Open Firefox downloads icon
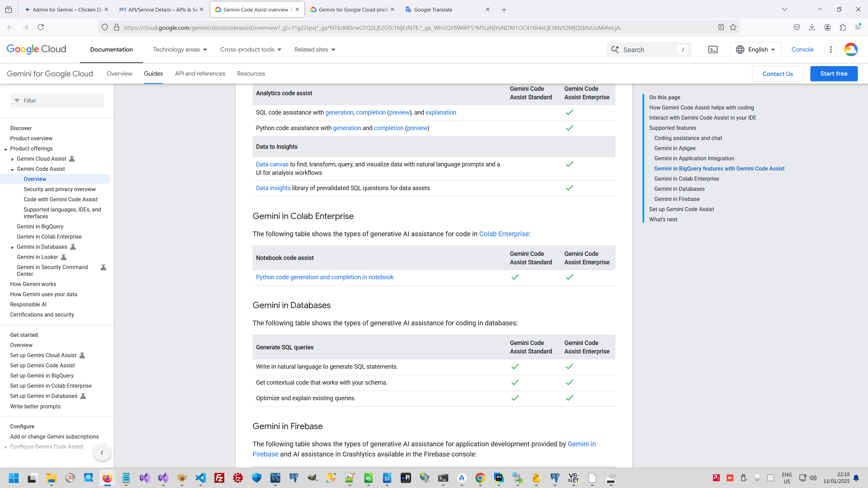The image size is (868, 488). (812, 27)
